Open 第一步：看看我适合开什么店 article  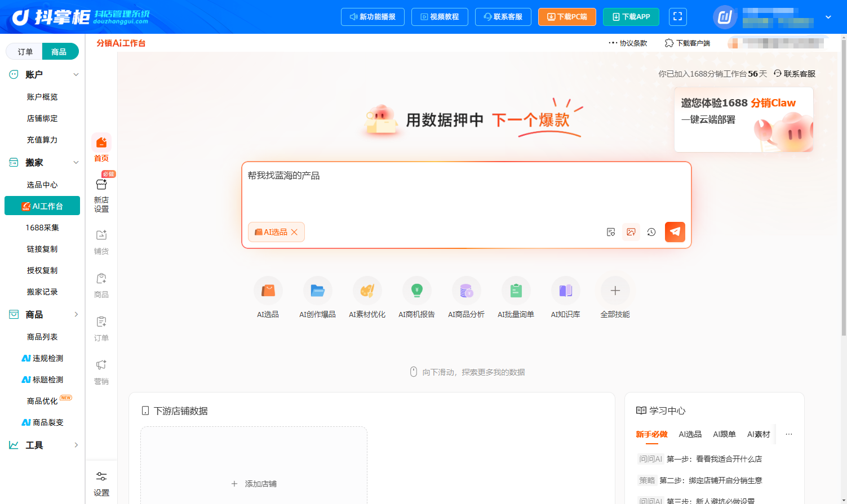(x=700, y=459)
